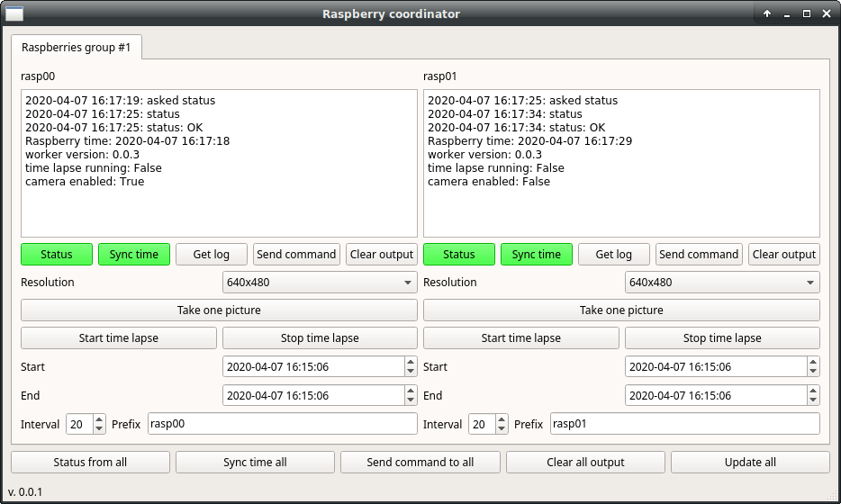841x504 pixels.
Task: Increment rasp01 End datetime with up arrow
Action: click(x=813, y=391)
